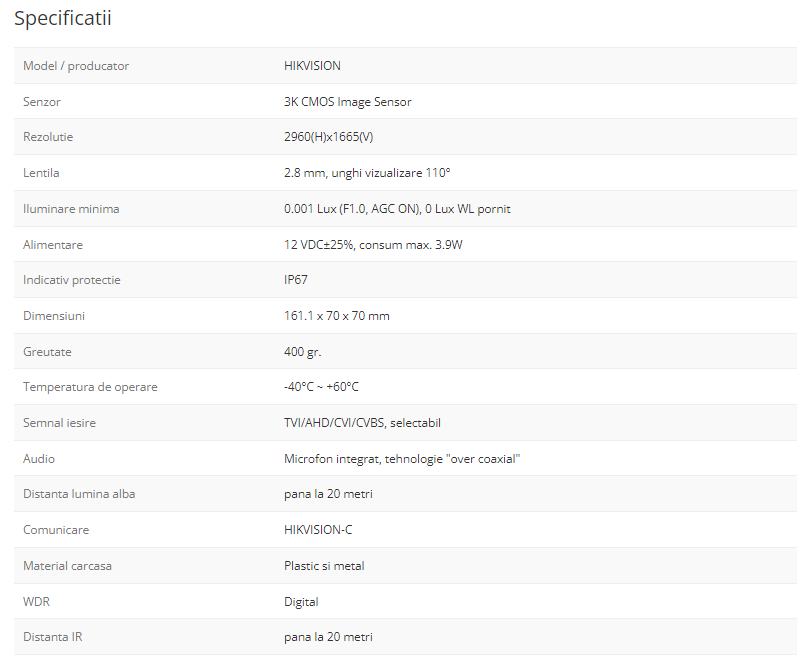Click the Temperatura de operare label
Screen dimensions: 811x665
pyautogui.click(x=90, y=387)
